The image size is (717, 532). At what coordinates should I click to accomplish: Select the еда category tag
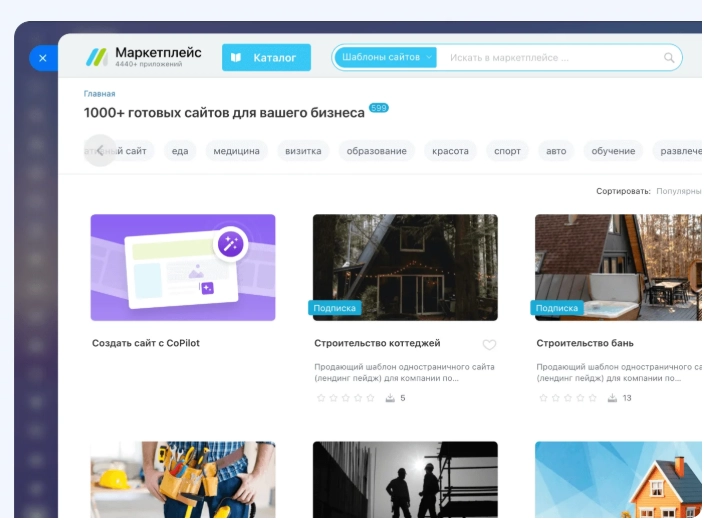(x=180, y=151)
